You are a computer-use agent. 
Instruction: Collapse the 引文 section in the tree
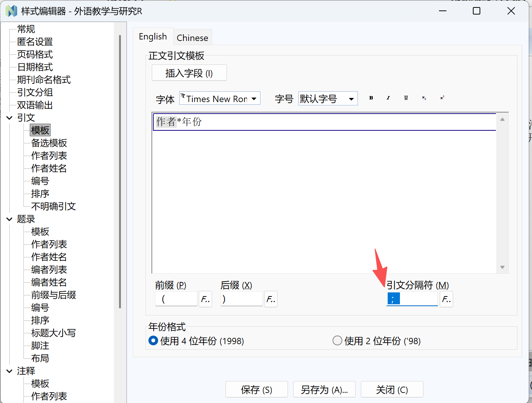pyautogui.click(x=9, y=117)
